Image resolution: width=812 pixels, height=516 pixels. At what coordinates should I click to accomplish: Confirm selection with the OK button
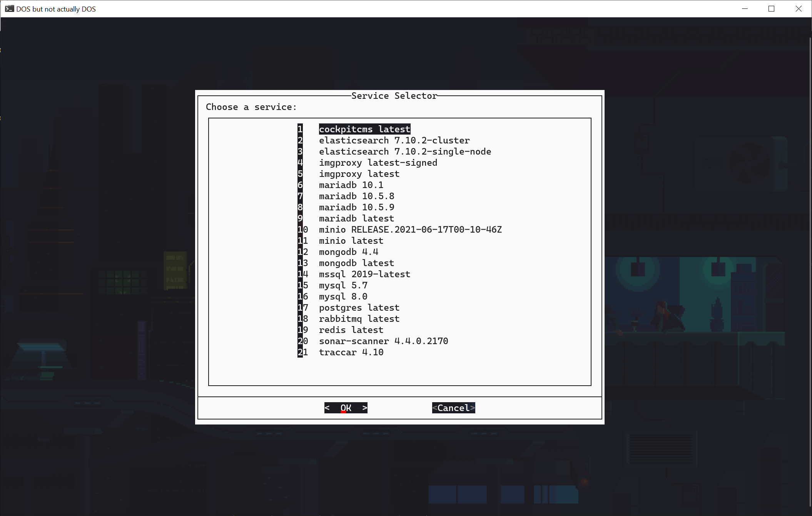346,408
